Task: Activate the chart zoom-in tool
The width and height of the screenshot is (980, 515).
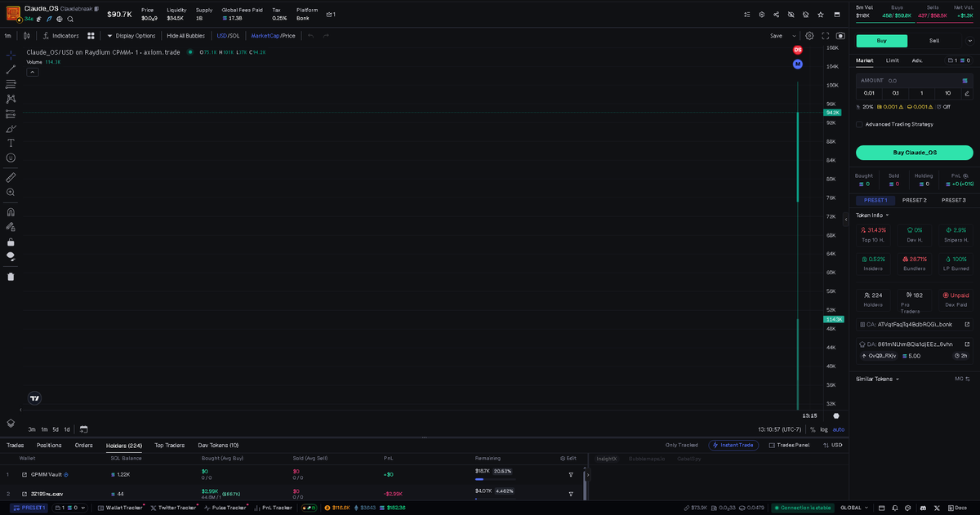Action: tap(11, 193)
